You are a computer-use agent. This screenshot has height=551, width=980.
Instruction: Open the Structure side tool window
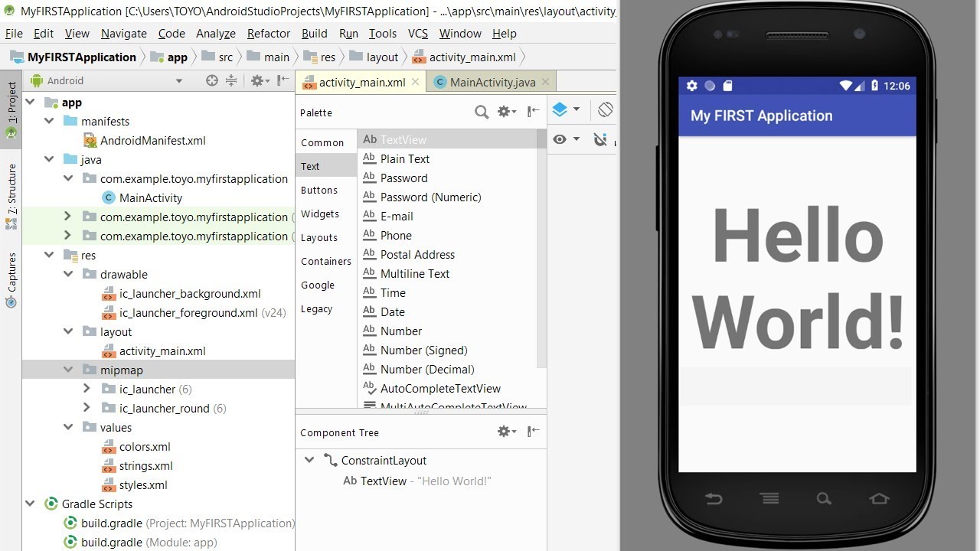(11, 195)
